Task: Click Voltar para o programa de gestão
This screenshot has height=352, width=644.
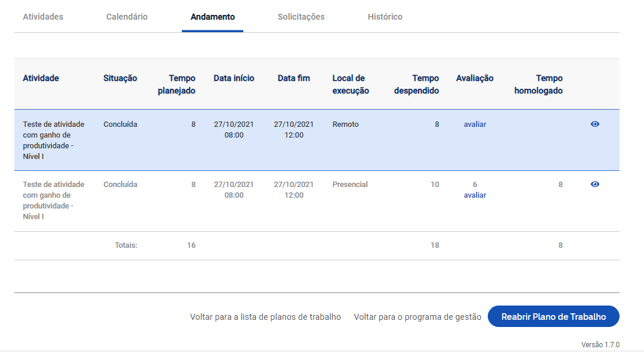Action: coord(417,317)
